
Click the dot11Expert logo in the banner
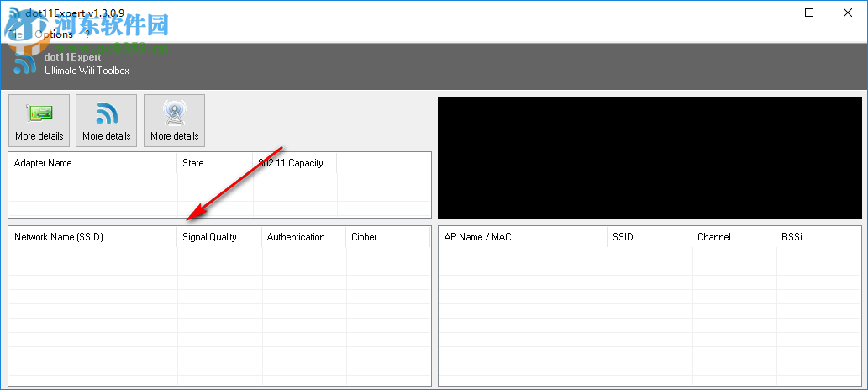[x=25, y=64]
